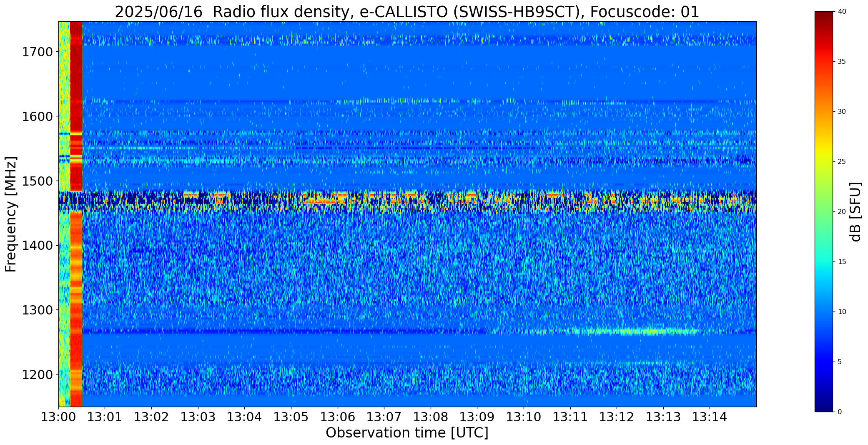Click the 13:08 time tick label
Viewport: 868px width, 445px height.
tap(431, 417)
